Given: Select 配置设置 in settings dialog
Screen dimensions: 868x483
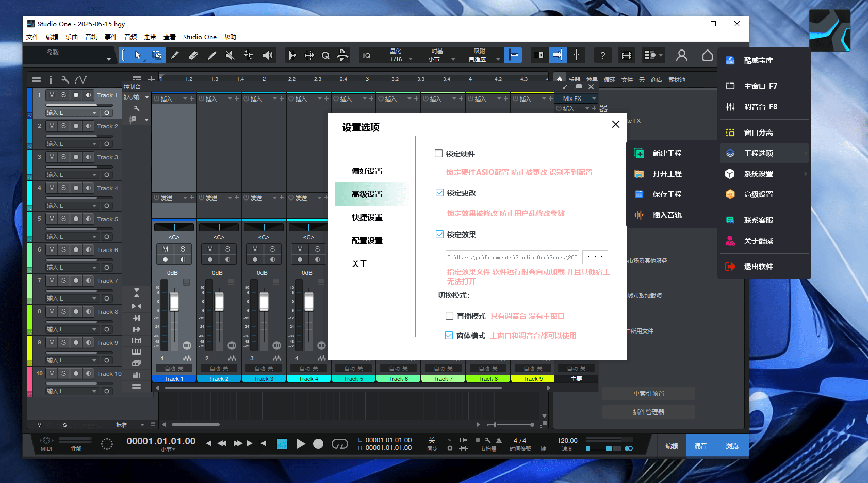Looking at the screenshot, I should (367, 241).
